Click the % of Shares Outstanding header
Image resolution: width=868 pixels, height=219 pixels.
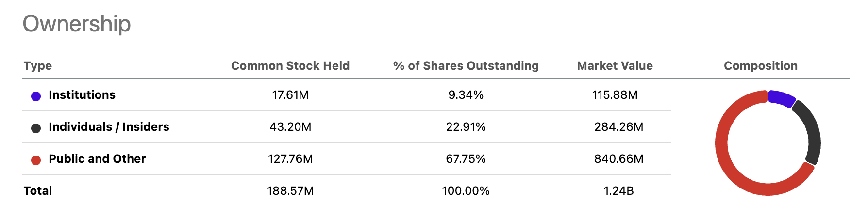466,66
